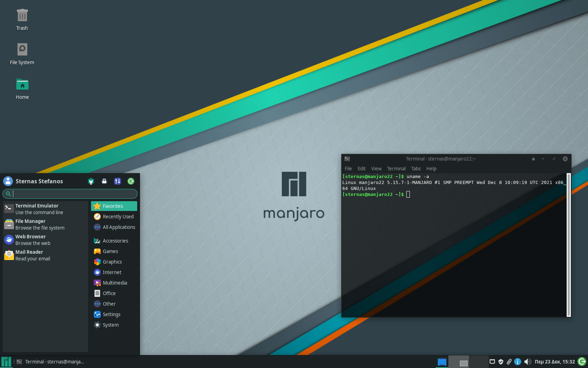Screen dimensions: 588x368
Task: Launch Terminal Emulator from favorites
Action: [x=45, y=209]
